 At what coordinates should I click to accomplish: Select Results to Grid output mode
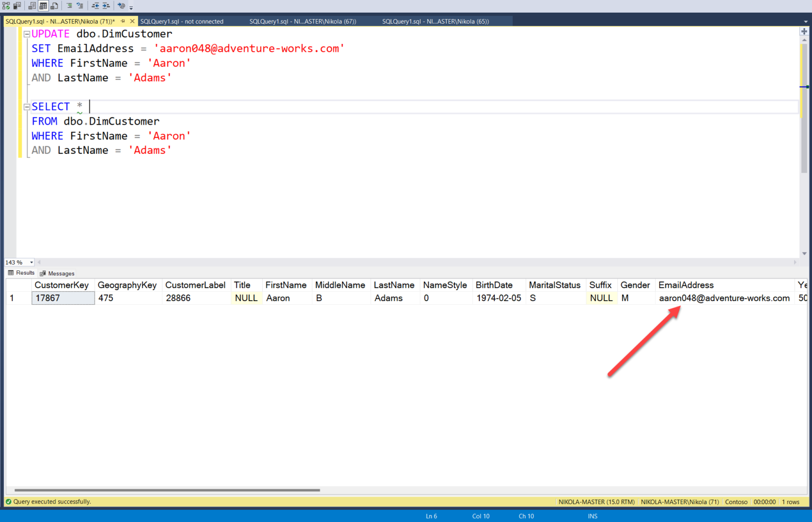(x=43, y=6)
